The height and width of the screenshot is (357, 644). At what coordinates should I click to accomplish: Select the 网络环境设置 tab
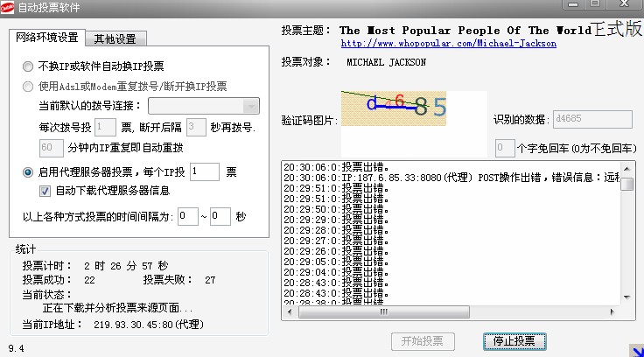[x=47, y=38]
